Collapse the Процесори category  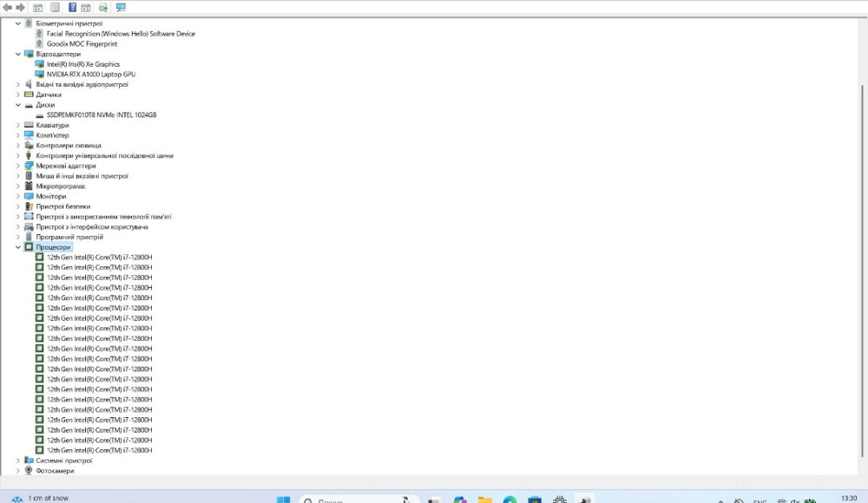coord(17,247)
